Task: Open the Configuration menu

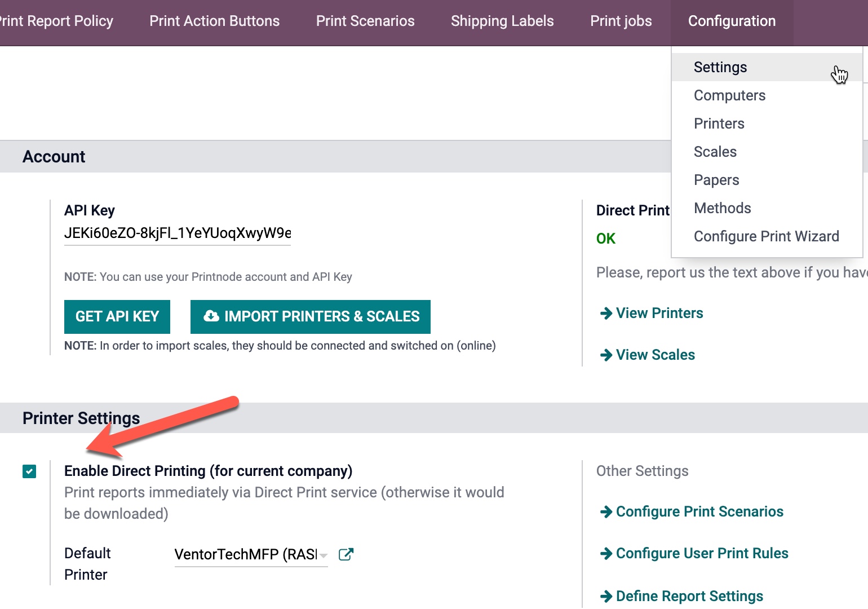Action: tap(731, 21)
